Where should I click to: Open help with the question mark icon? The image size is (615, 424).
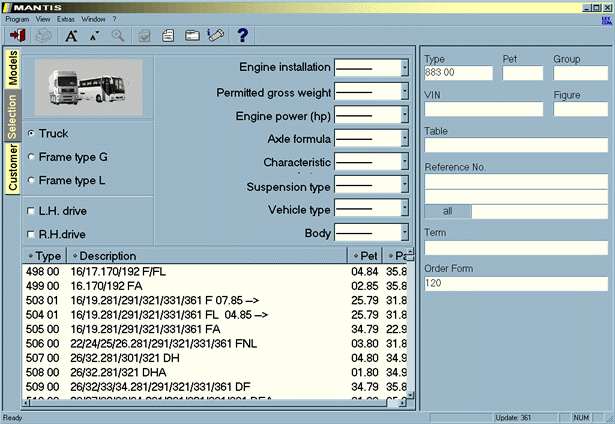tap(242, 36)
